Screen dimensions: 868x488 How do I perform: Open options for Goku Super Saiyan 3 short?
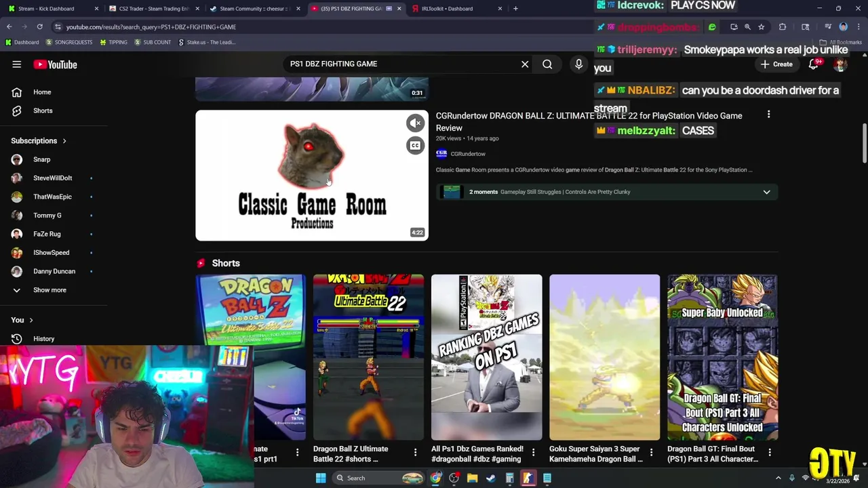[x=651, y=452]
